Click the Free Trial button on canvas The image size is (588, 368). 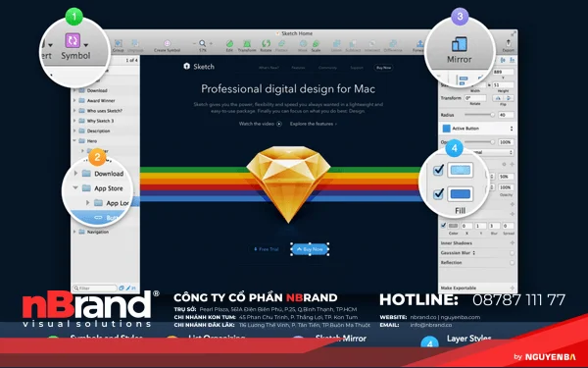(x=266, y=249)
